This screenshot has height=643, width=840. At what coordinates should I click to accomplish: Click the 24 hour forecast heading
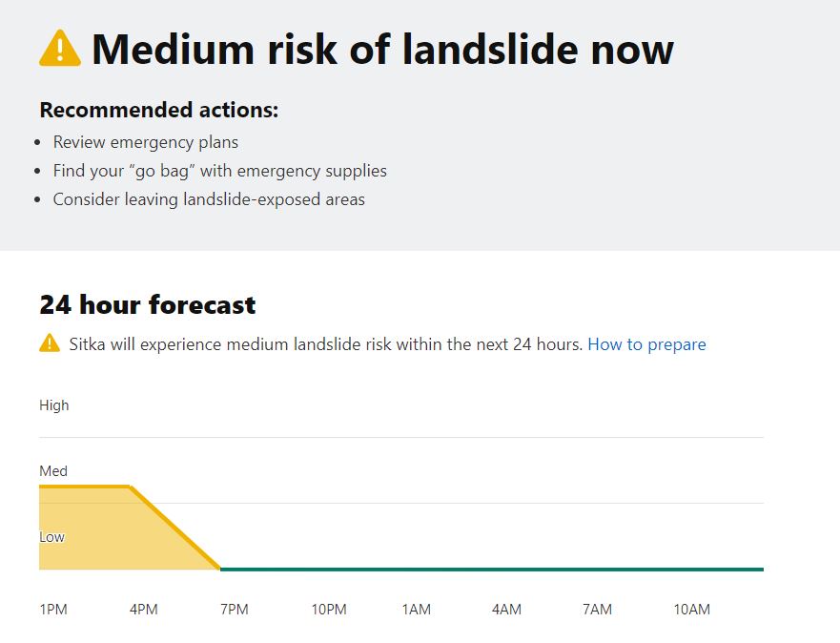[148, 305]
